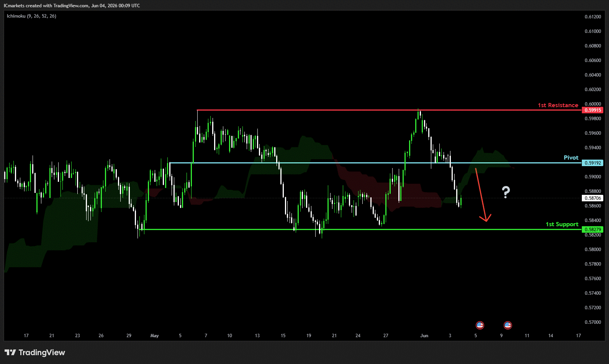Click the 0.60000 price axis label
Image resolution: width=609 pixels, height=364 pixels.
[593, 104]
